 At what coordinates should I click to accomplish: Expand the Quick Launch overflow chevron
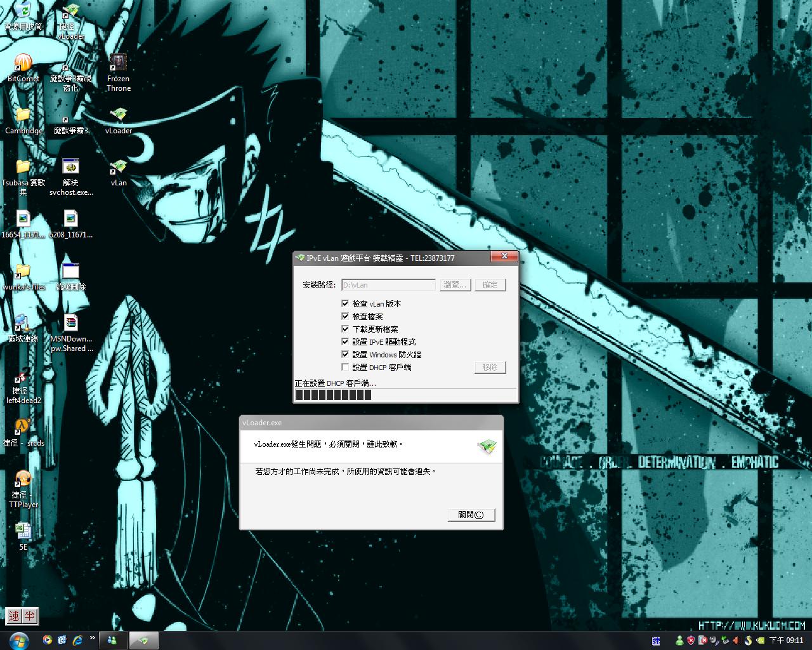pyautogui.click(x=93, y=638)
